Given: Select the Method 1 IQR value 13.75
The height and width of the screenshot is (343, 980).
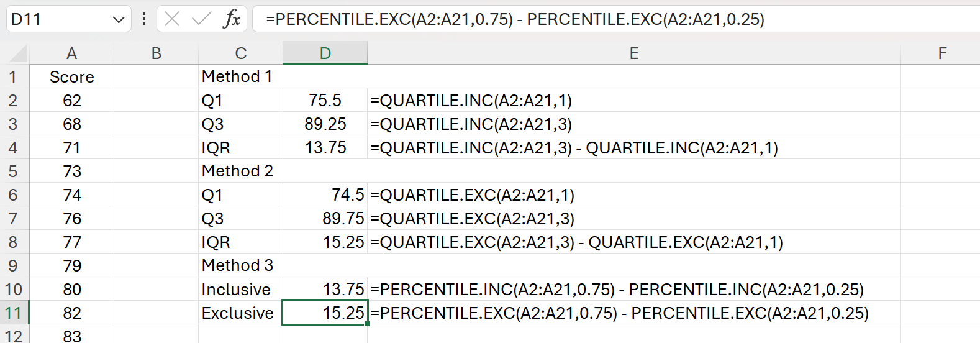Looking at the screenshot, I should (x=325, y=148).
